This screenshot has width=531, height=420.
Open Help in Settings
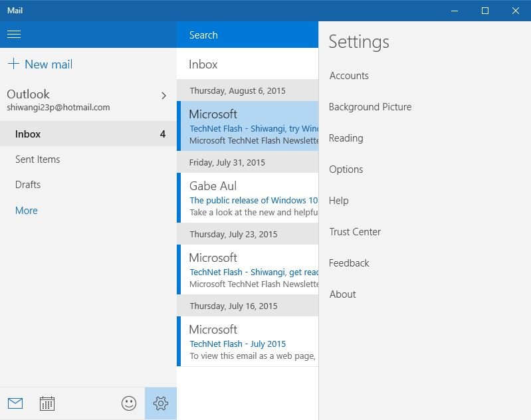(x=339, y=201)
